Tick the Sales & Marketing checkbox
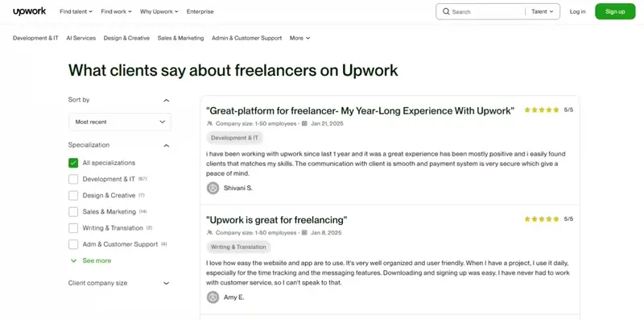This screenshot has height=320, width=644. pos(73,212)
